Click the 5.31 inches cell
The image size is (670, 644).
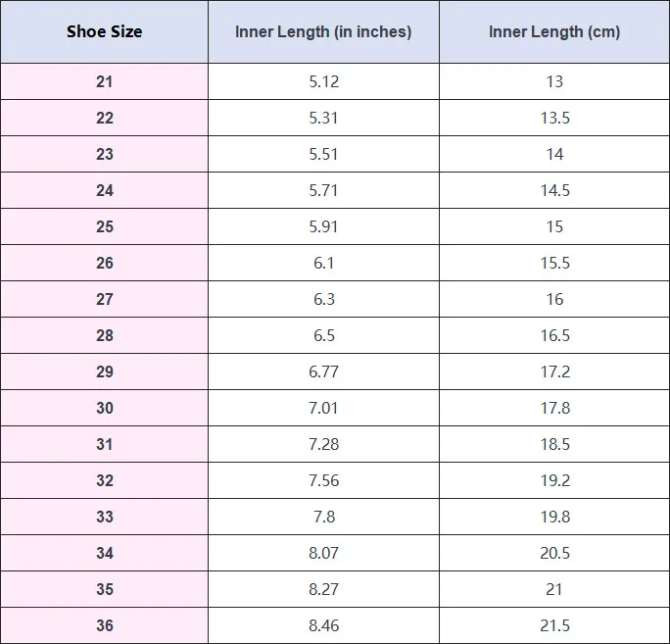pos(323,118)
